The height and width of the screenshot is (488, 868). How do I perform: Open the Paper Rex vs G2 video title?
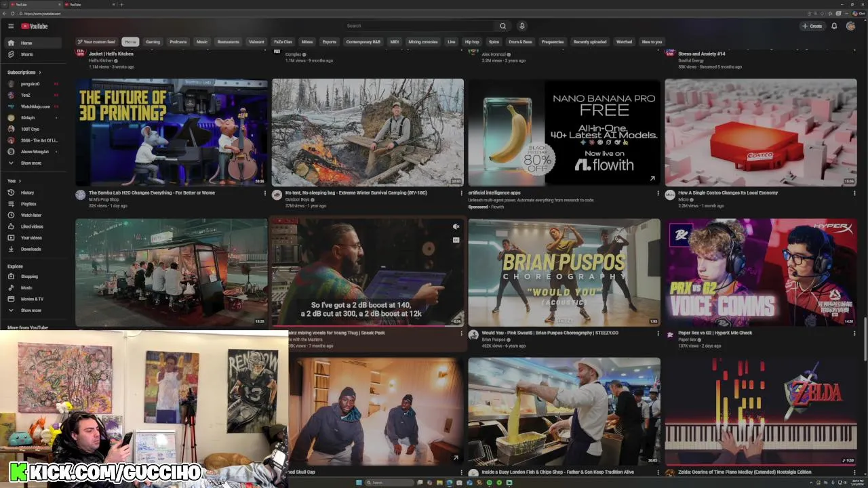[715, 333]
